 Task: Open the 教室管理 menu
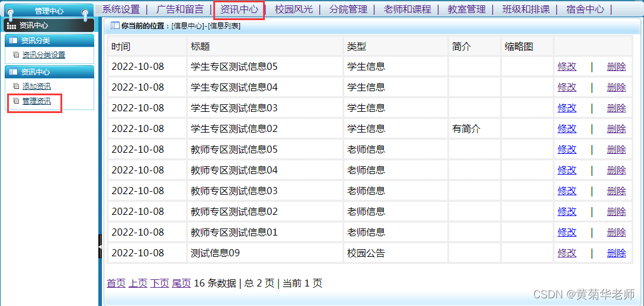[x=467, y=9]
